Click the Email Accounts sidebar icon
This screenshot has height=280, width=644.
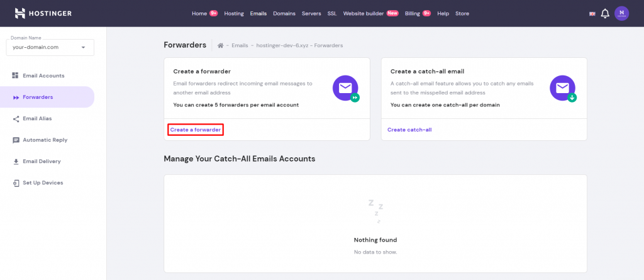tap(15, 76)
